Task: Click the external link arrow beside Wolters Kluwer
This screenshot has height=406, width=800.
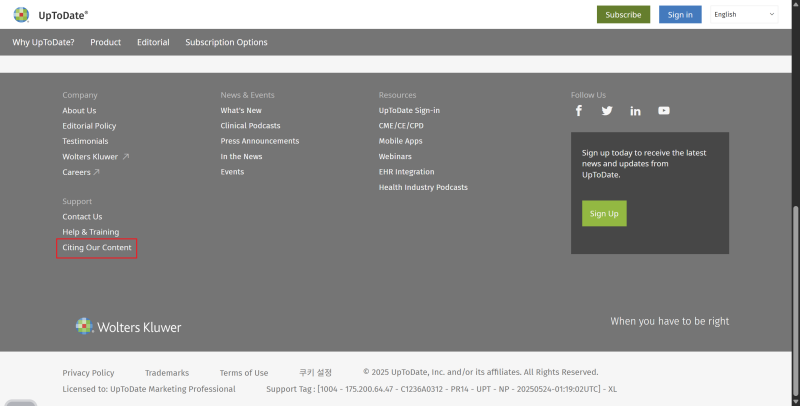Action: [126, 157]
